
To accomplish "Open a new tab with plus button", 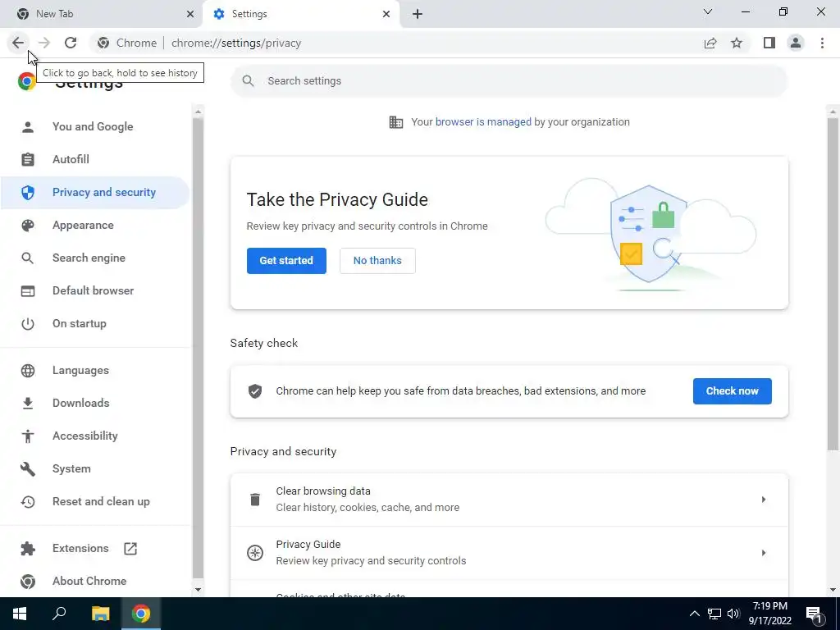I will [x=418, y=14].
